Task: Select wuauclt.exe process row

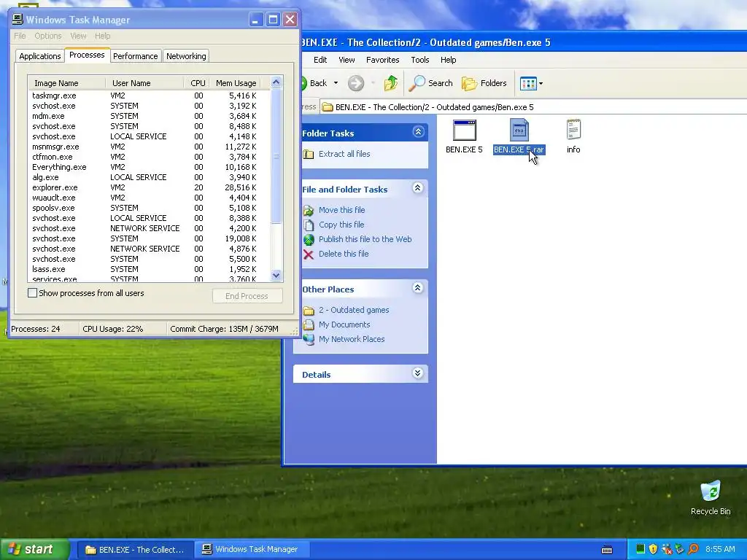Action: [x=149, y=198]
